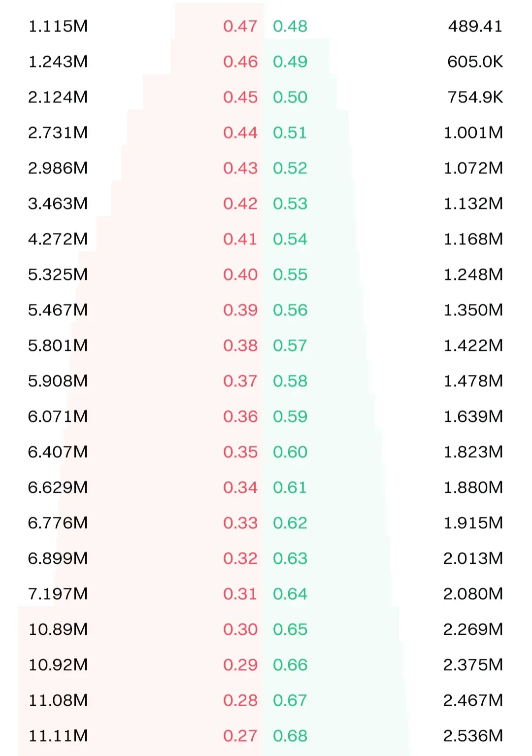Choose the 0.40 bid level
The image size is (532, 756).
240,275
